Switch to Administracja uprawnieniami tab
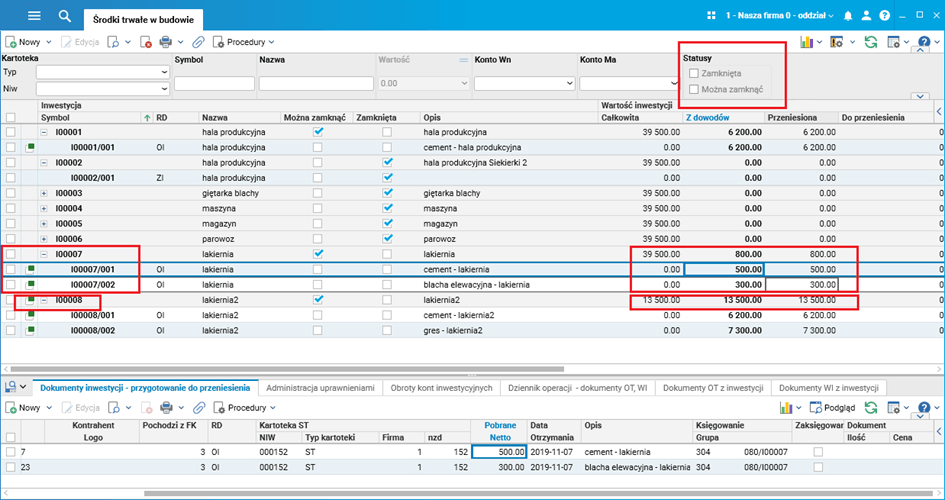 321,387
